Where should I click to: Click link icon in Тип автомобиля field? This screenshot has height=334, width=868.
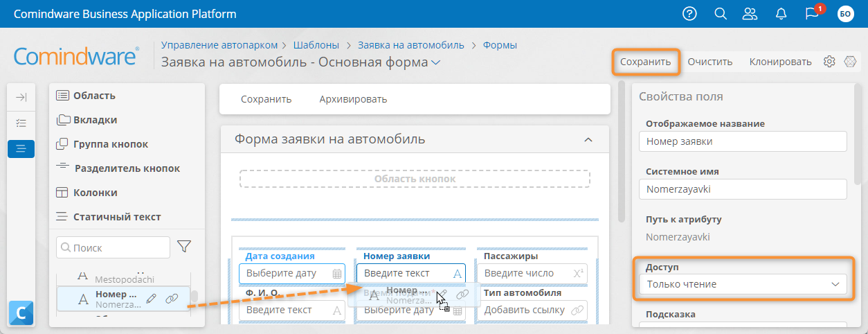[577, 310]
